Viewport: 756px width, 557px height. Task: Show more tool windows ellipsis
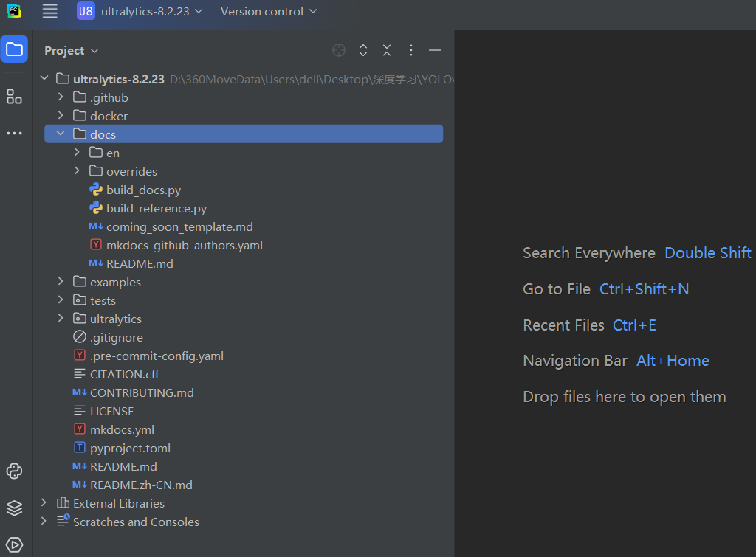(14, 133)
